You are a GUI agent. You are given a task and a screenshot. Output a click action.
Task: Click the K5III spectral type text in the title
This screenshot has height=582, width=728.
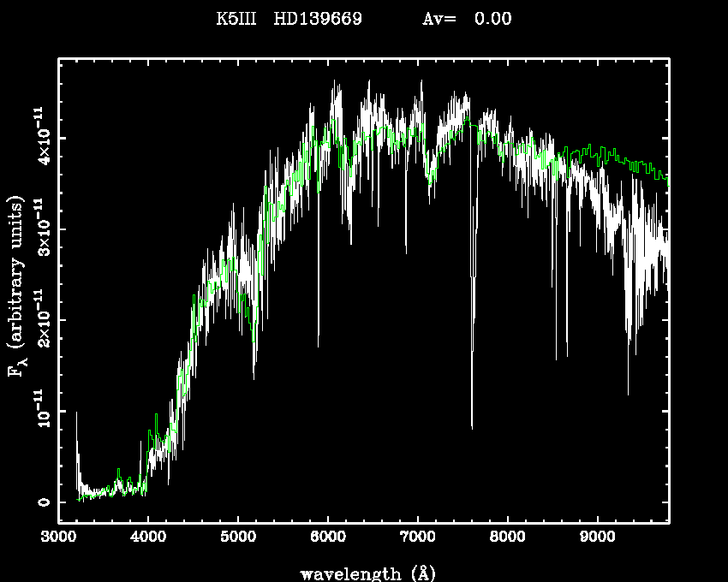point(237,19)
